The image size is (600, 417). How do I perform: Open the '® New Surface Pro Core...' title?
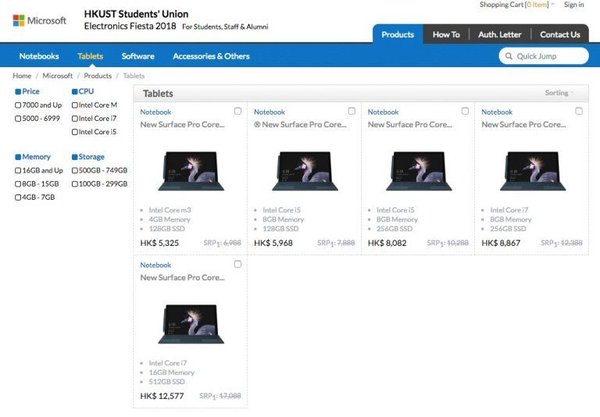point(300,125)
